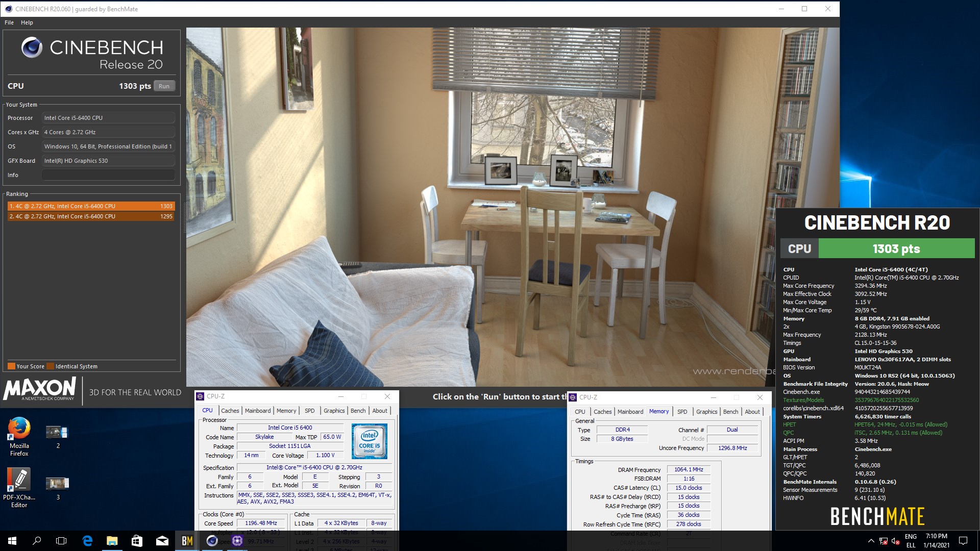Click Core Speed value 1196.48 MHz

click(x=261, y=523)
